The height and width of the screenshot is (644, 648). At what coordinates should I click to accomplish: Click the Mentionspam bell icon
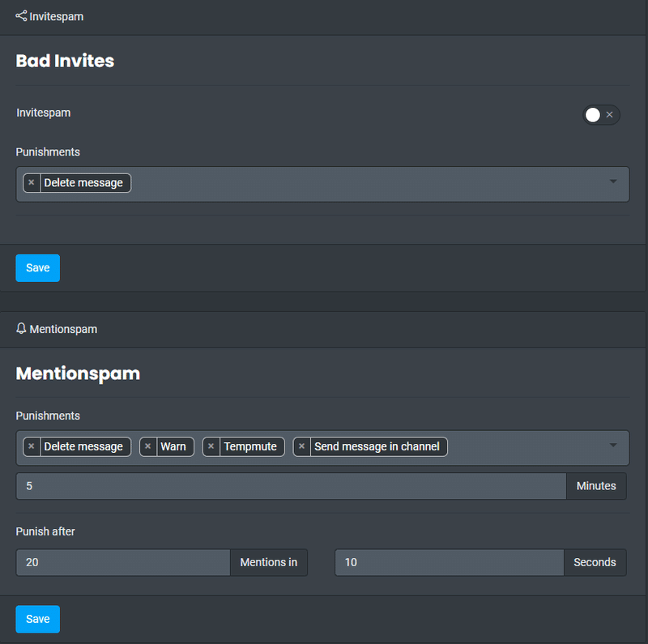point(21,329)
